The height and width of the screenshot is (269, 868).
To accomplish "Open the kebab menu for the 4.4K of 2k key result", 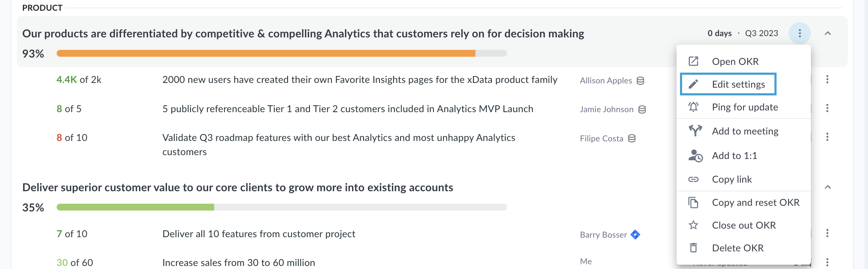I will (827, 79).
